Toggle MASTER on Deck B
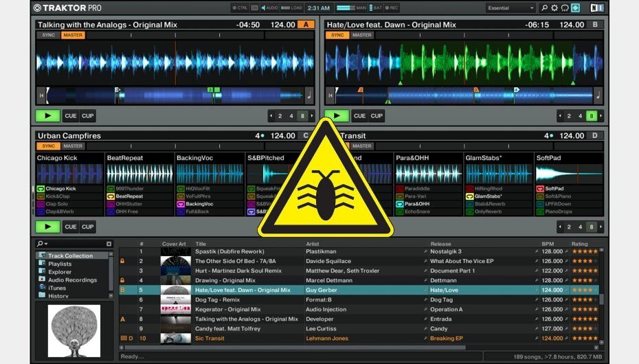The height and width of the screenshot is (364, 639). pos(362,35)
